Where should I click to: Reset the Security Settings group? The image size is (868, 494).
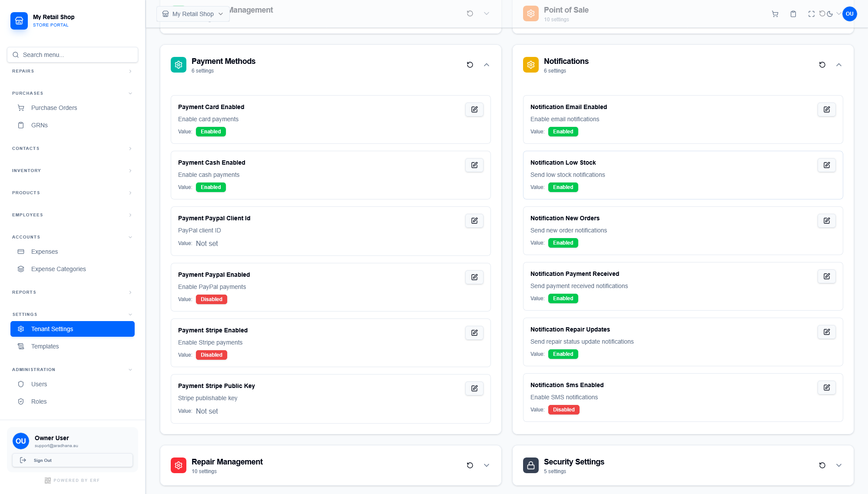tap(822, 465)
